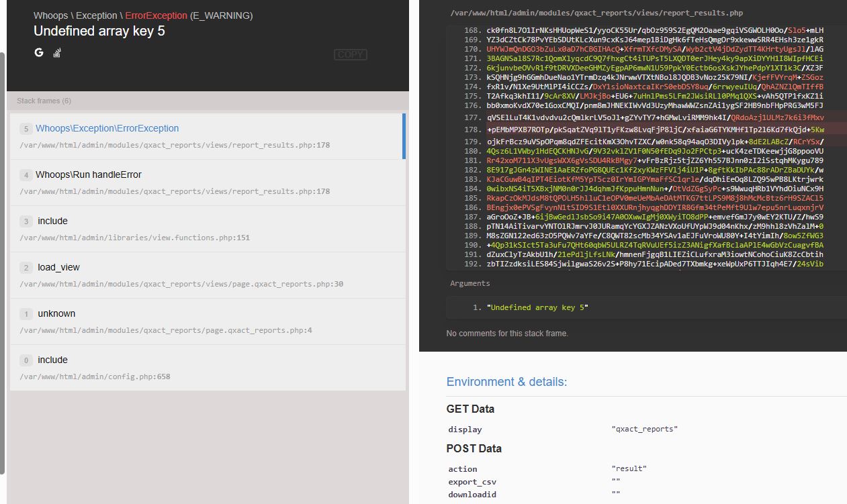Image resolution: width=847 pixels, height=504 pixels.
Task: Click highlighted code line 178
Action: point(646,129)
